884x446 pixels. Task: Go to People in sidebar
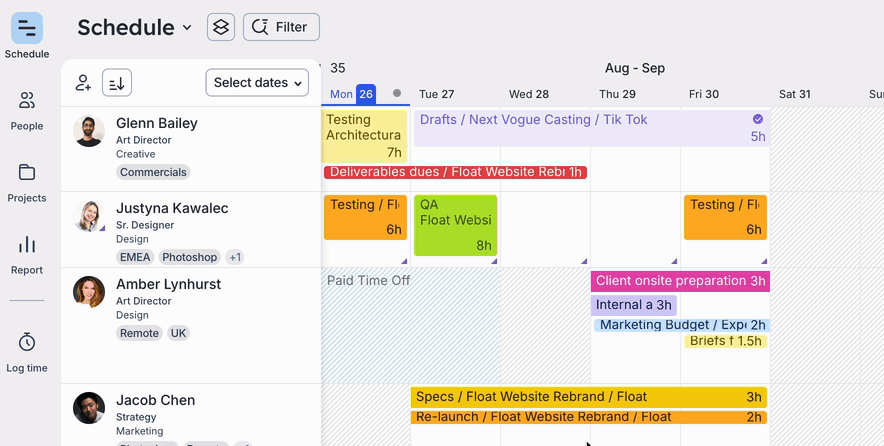coord(27,101)
